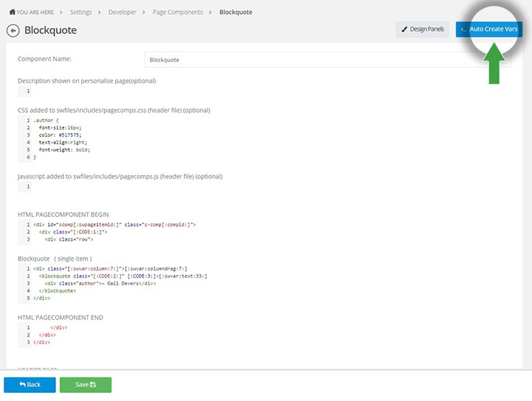Click the closing blockquote tag line
This screenshot has width=532, height=401.
(58, 291)
